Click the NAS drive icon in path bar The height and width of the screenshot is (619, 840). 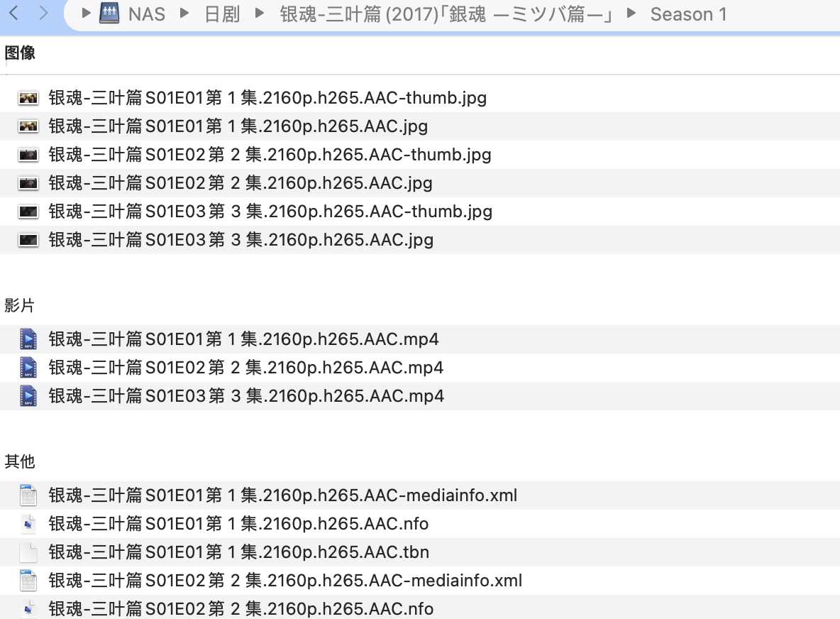click(109, 13)
